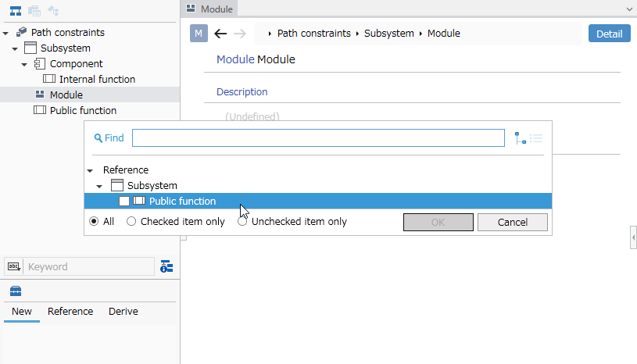Switch Find dialog to tree view icon
637x364 pixels.
click(x=521, y=138)
